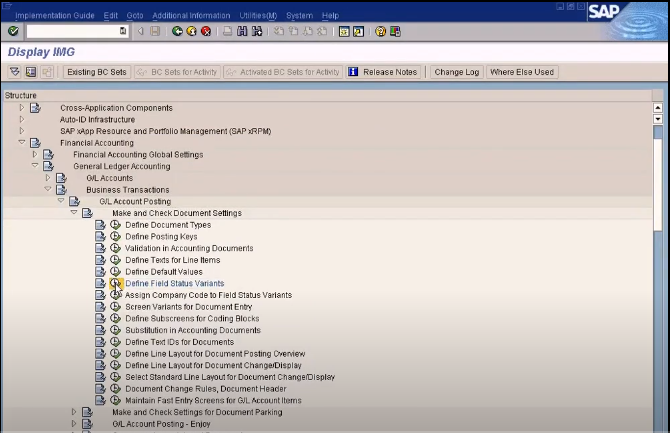The width and height of the screenshot is (670, 433).
Task: Click the tree scrollbar up arrow
Action: pos(658,108)
